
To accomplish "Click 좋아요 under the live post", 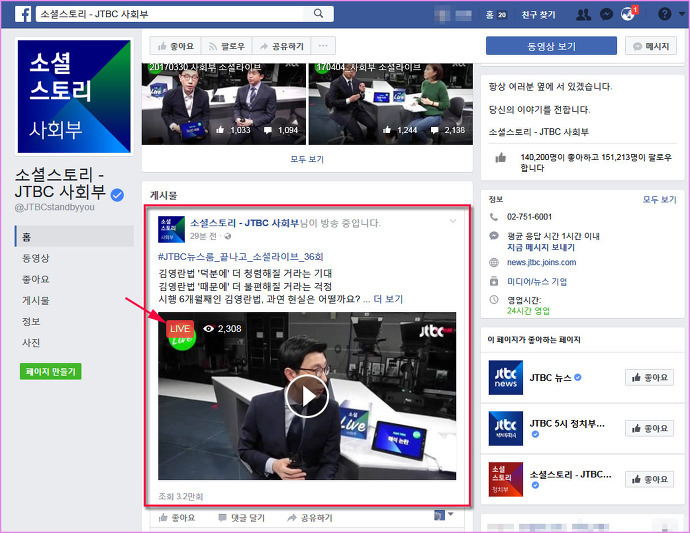I will [176, 518].
